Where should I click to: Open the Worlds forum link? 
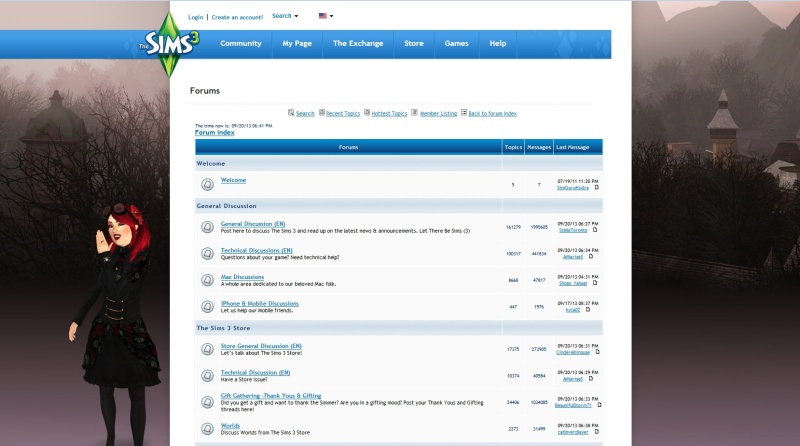[x=230, y=426]
